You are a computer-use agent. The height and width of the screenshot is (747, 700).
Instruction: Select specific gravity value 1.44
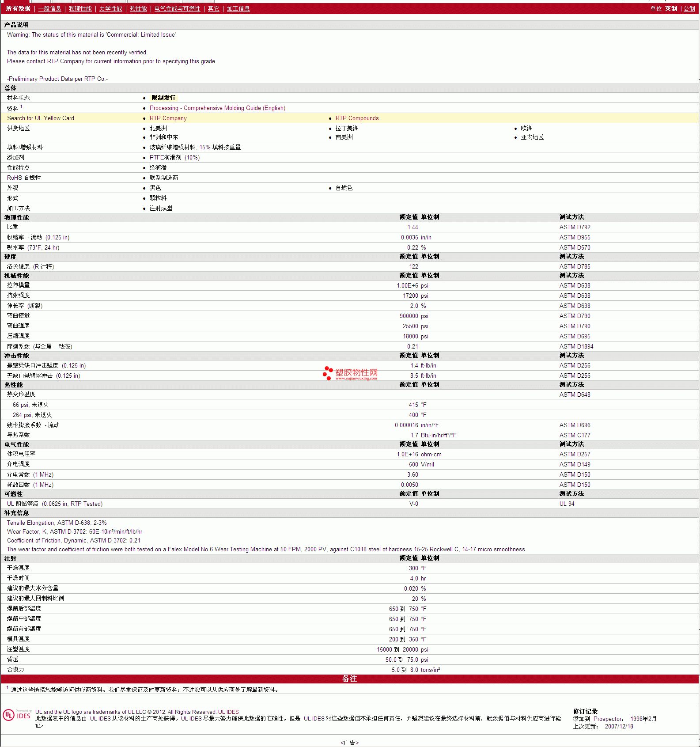click(x=412, y=227)
